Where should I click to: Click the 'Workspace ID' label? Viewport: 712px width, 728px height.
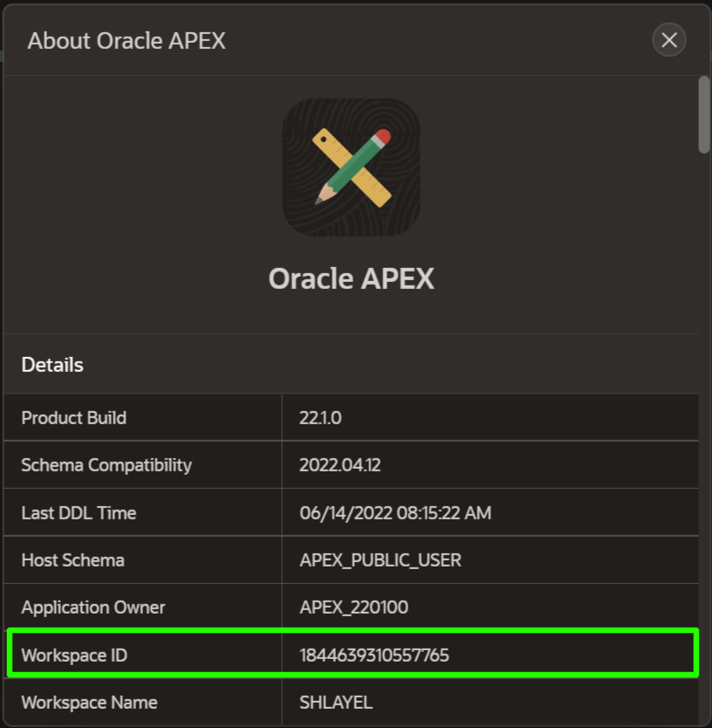pos(74,656)
